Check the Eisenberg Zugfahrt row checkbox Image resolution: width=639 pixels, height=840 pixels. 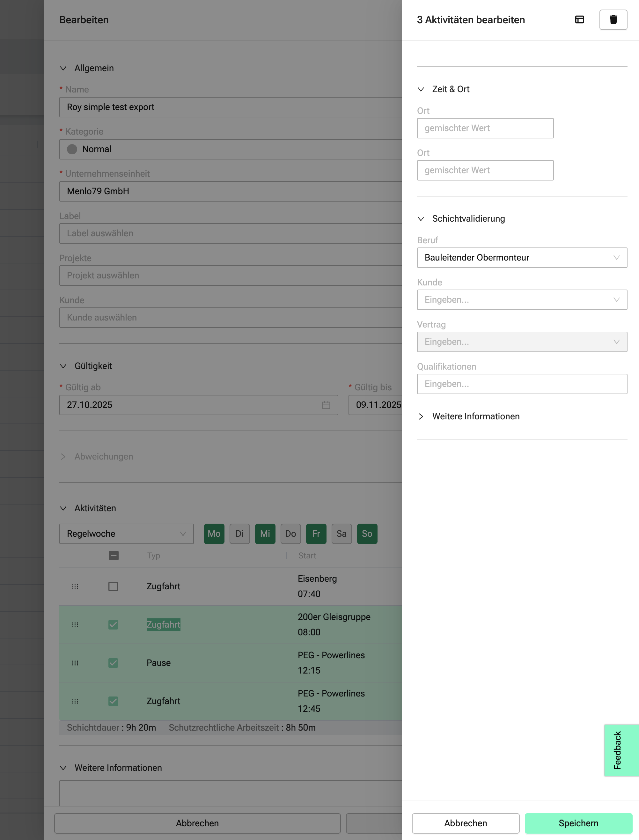click(113, 586)
